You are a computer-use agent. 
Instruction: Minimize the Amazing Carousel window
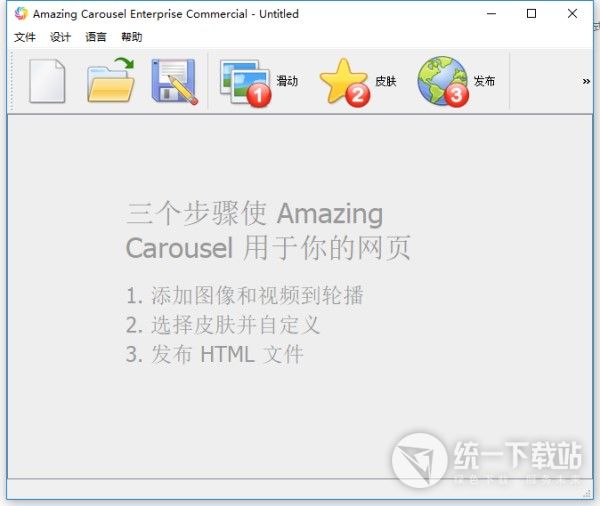click(491, 14)
